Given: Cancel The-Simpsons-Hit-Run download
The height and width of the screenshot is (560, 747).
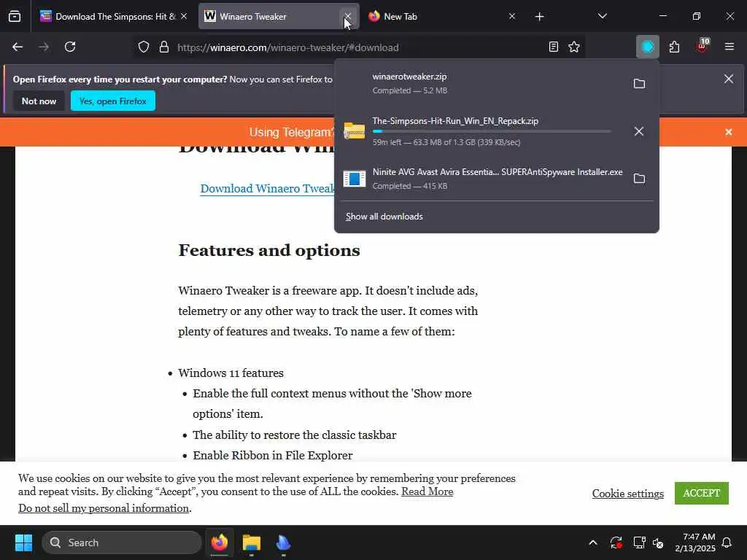Looking at the screenshot, I should coord(639,131).
